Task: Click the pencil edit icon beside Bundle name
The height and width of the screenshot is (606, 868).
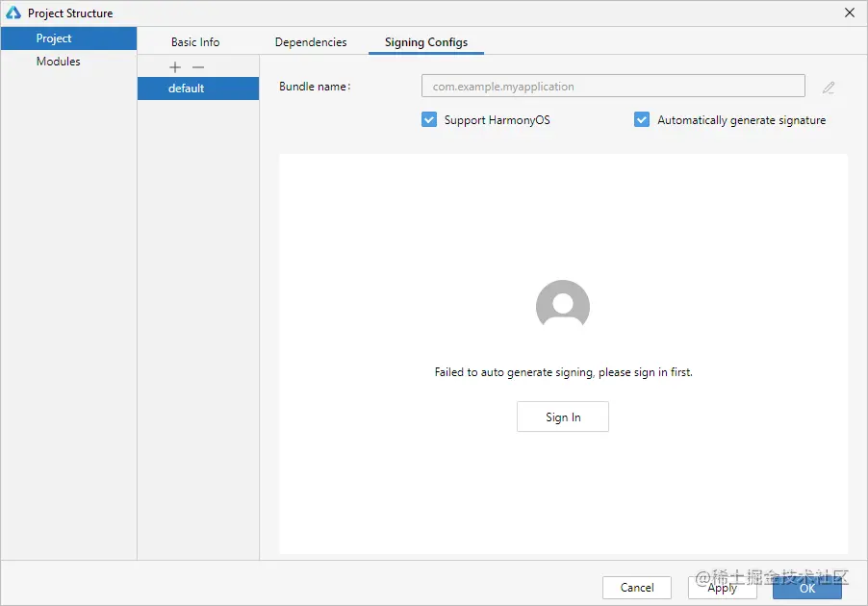Action: coord(829,88)
